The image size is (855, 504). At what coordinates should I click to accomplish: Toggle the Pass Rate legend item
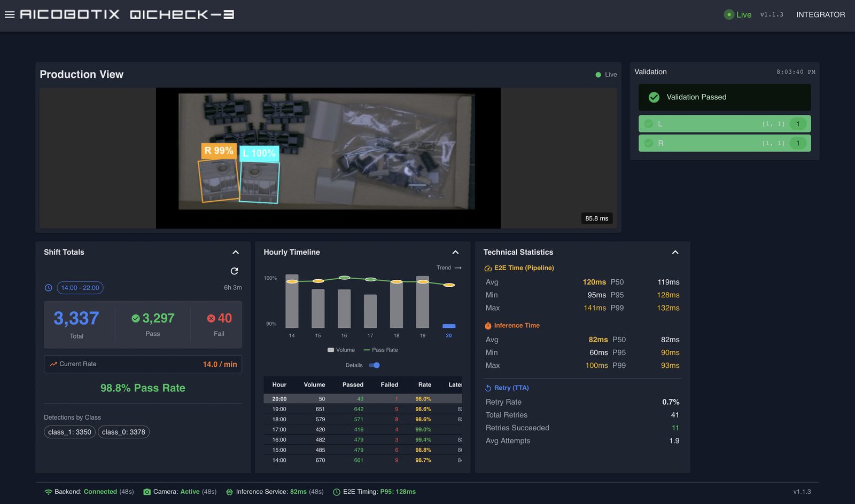[x=380, y=350]
